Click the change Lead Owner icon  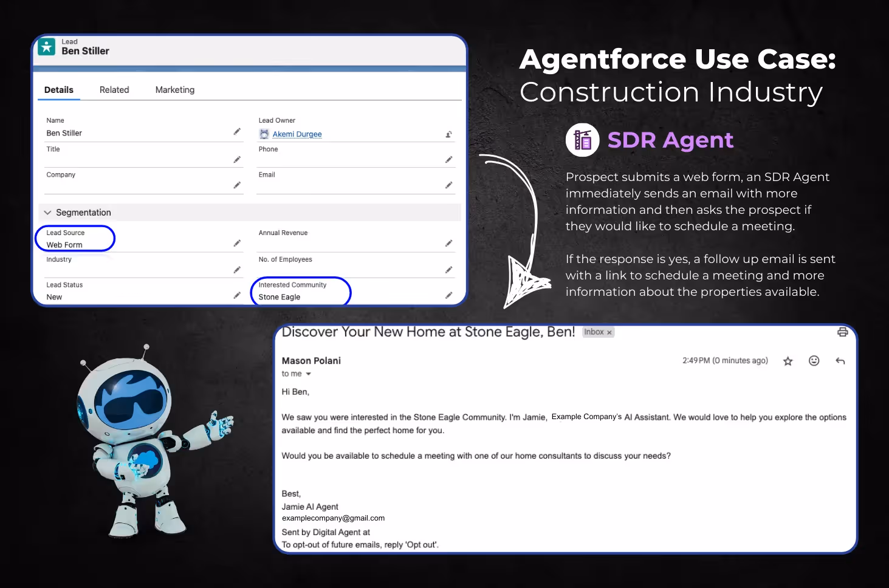pos(448,134)
